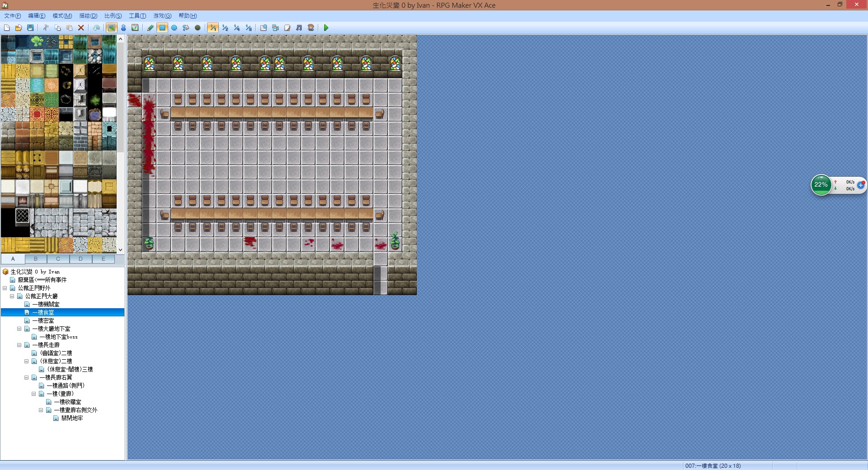The height and width of the screenshot is (470, 868).
Task: Collapse the 公館正門大廳 map node
Action: tap(12, 296)
